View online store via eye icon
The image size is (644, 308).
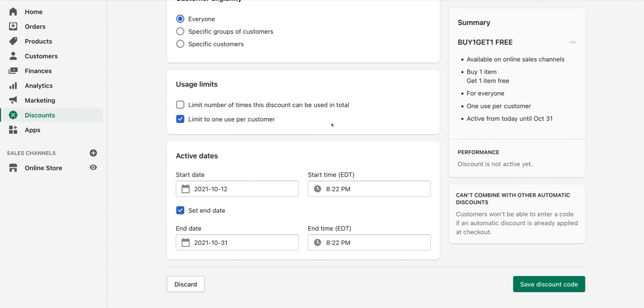[x=93, y=167]
